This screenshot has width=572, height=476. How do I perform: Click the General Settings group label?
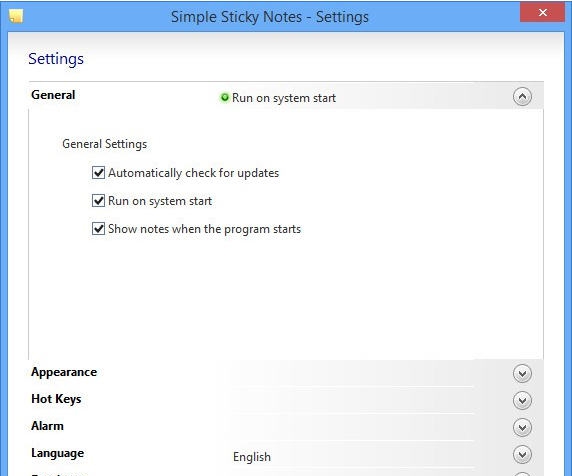coord(105,144)
